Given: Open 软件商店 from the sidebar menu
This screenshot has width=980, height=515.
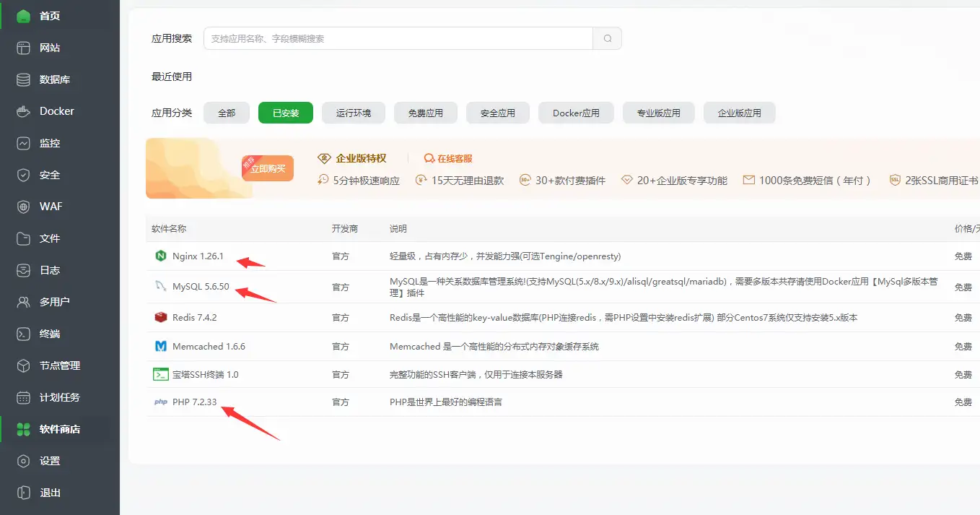Looking at the screenshot, I should coord(51,429).
